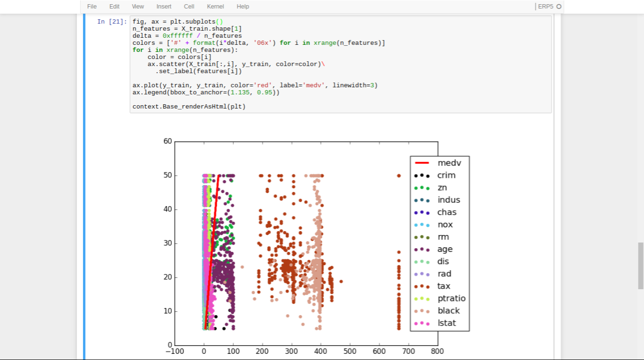Click the rm legend label

click(x=443, y=237)
